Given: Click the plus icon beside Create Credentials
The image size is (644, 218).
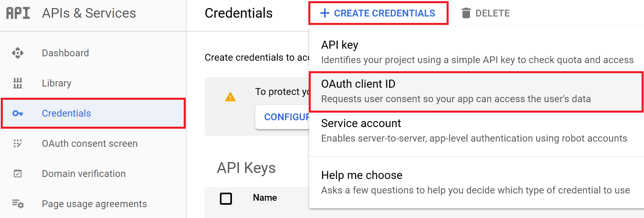Looking at the screenshot, I should tap(325, 13).
